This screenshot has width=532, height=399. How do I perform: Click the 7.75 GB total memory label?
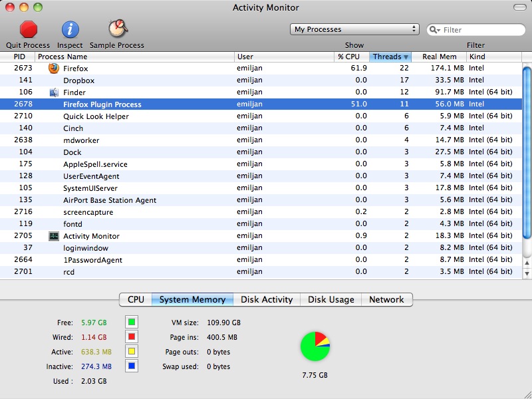click(315, 375)
